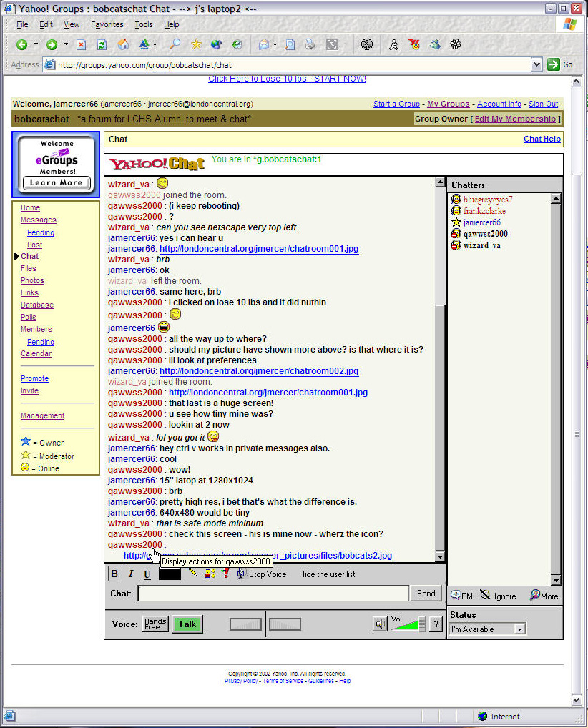Mute the voice speaker icon

pyautogui.click(x=380, y=624)
